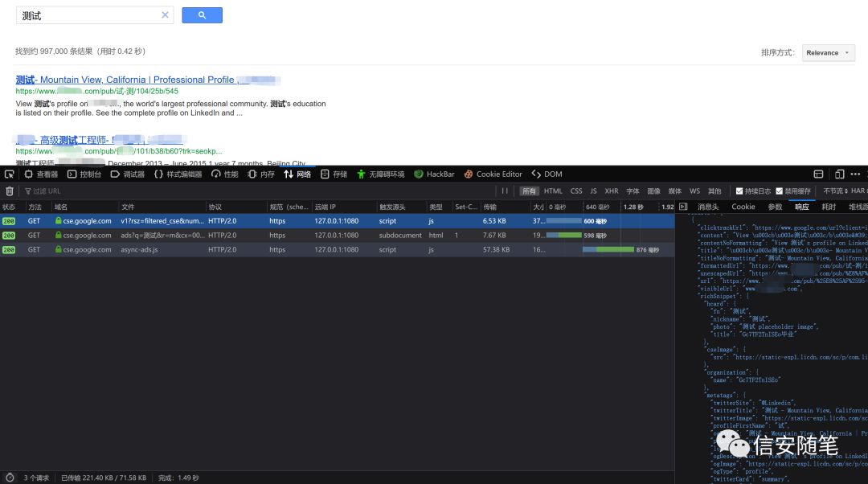Click the devtools dock layout icon
The height and width of the screenshot is (484, 868).
[818, 174]
